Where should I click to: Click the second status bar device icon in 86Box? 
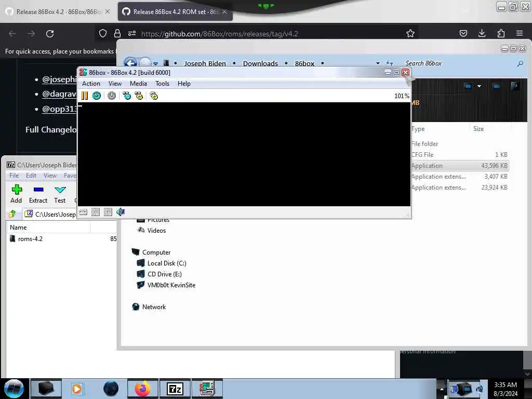click(x=96, y=212)
